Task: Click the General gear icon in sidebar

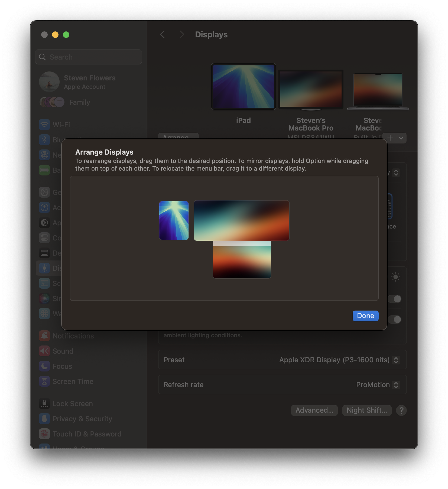Action: click(44, 192)
